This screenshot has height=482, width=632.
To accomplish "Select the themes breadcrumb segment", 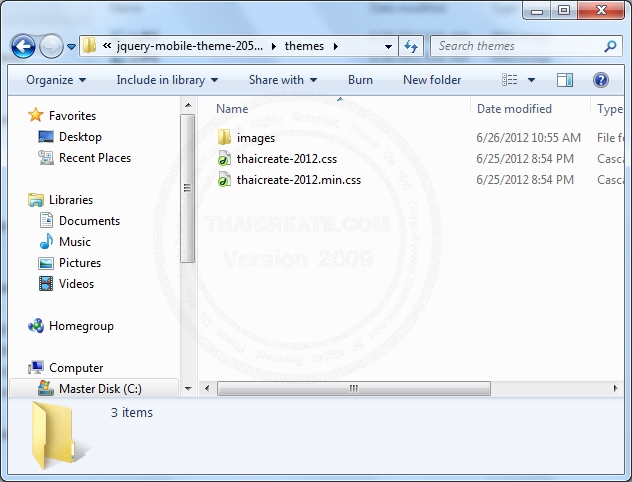I will (x=304, y=46).
